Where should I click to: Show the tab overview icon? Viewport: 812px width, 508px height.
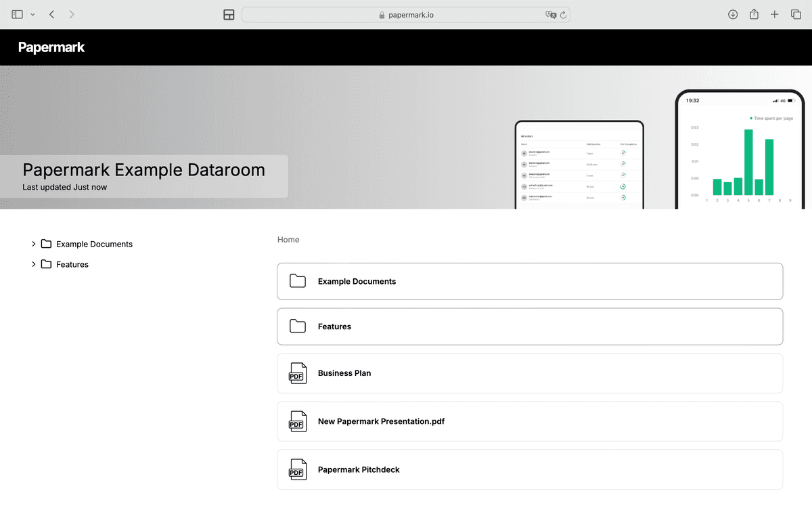(796, 14)
